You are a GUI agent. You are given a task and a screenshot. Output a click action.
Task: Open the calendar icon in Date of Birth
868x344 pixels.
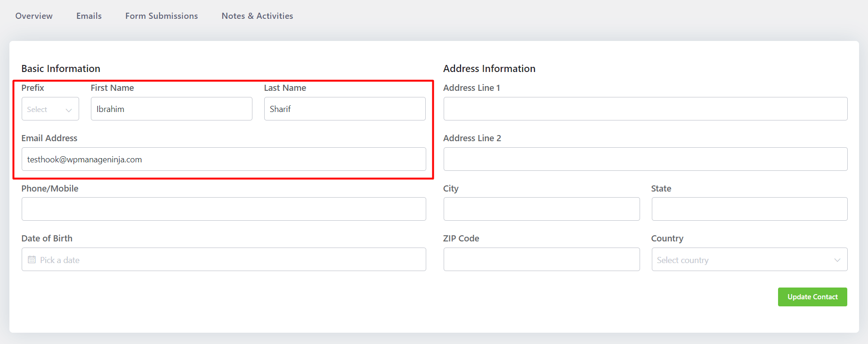point(32,259)
